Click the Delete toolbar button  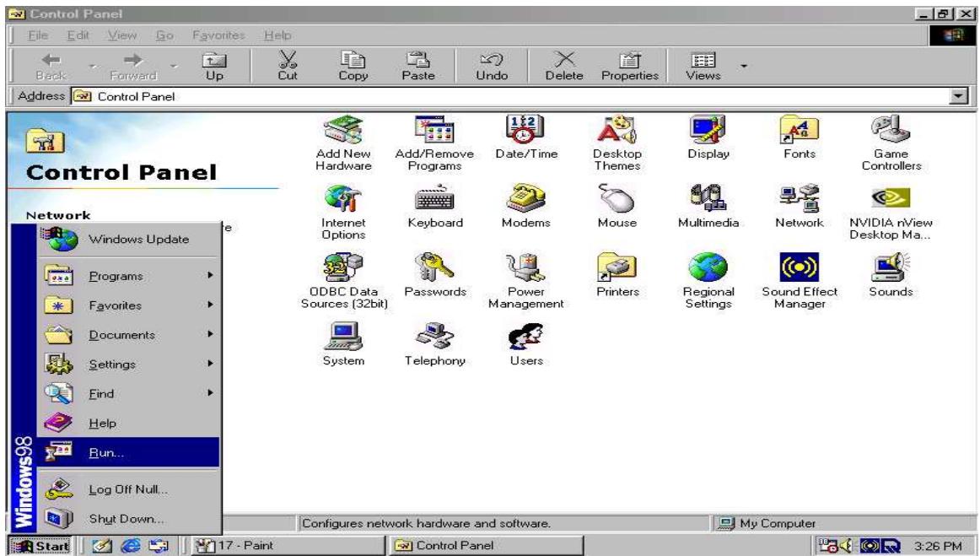pos(564,67)
